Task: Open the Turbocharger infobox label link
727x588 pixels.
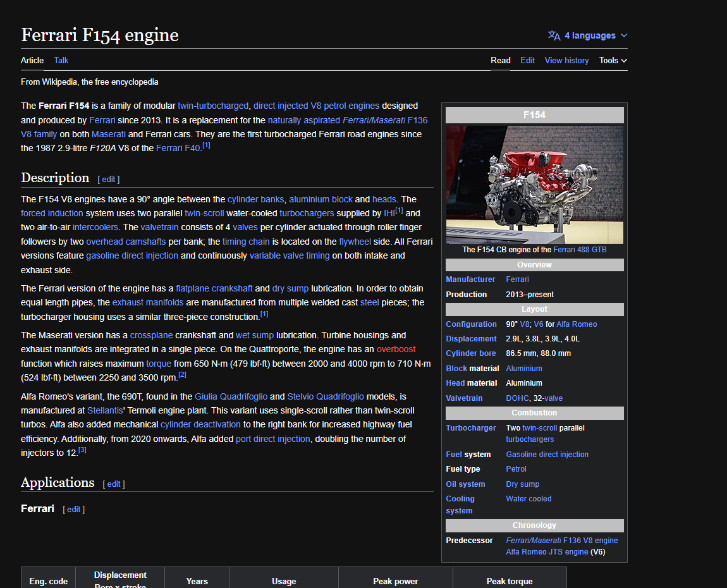Action: point(470,427)
